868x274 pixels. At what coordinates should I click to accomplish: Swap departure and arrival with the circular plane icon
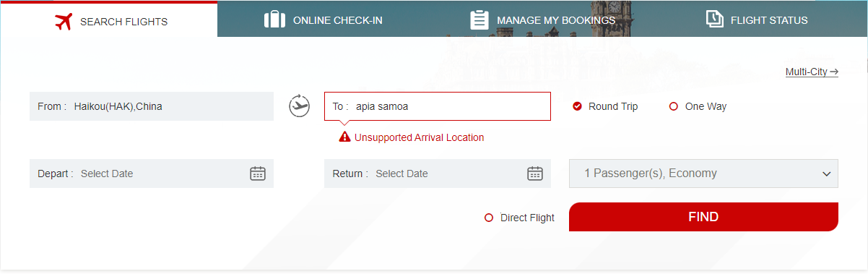click(x=299, y=106)
